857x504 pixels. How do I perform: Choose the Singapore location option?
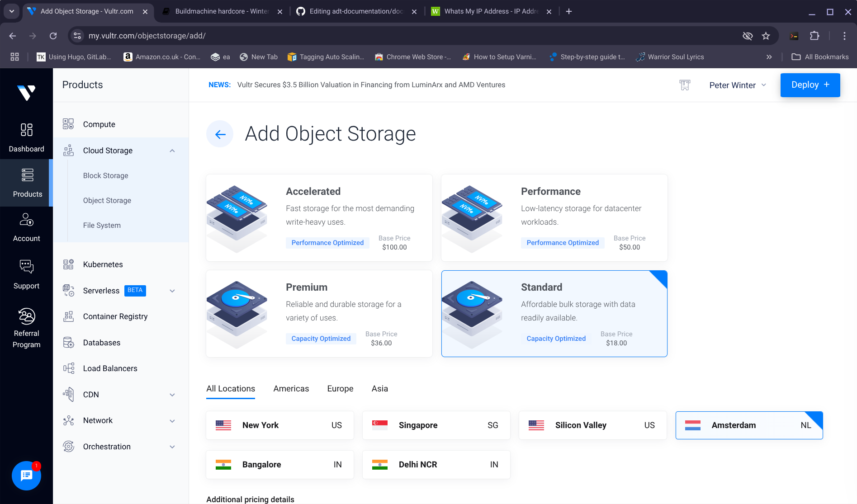click(436, 425)
